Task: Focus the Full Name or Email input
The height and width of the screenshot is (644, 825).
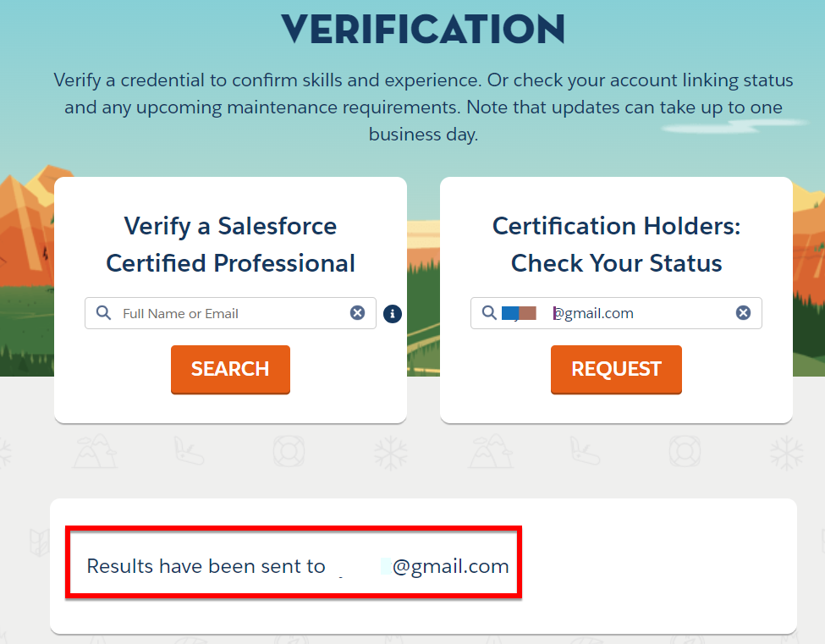Action: click(x=230, y=313)
